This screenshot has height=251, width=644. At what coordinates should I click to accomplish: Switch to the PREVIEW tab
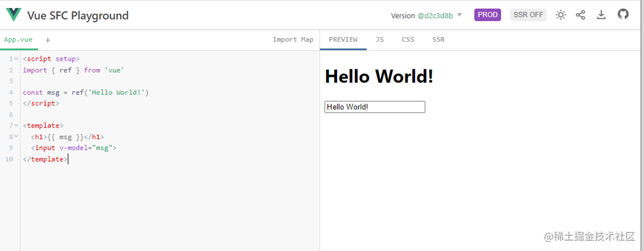[x=343, y=39]
